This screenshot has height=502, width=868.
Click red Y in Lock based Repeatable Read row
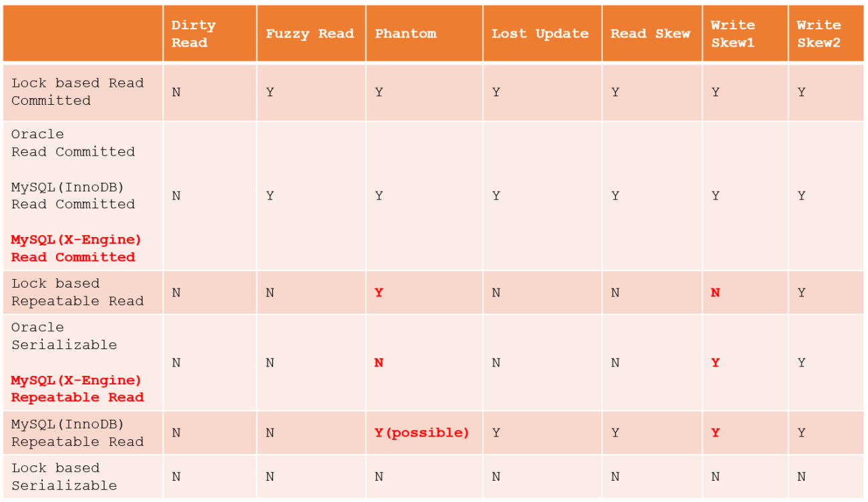379,292
